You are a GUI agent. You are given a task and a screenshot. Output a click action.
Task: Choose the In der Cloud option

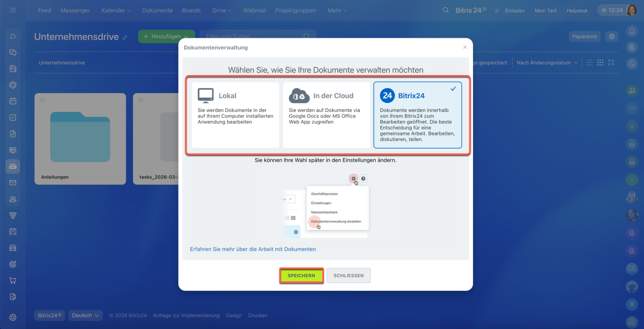click(x=327, y=115)
